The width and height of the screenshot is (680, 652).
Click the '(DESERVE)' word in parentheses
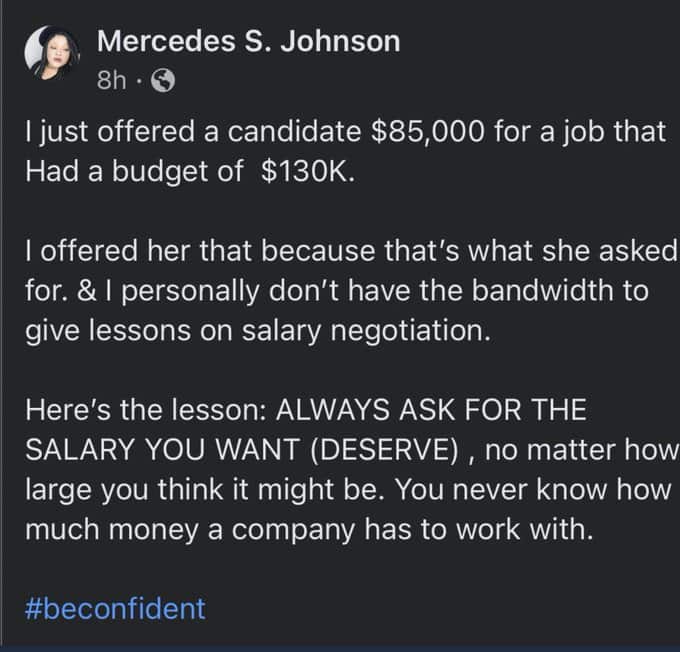385,450
